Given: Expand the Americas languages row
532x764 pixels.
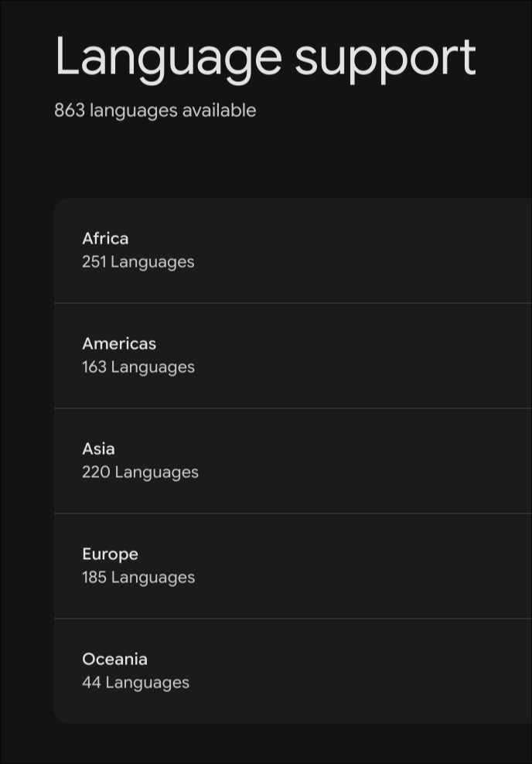Looking at the screenshot, I should tap(293, 356).
